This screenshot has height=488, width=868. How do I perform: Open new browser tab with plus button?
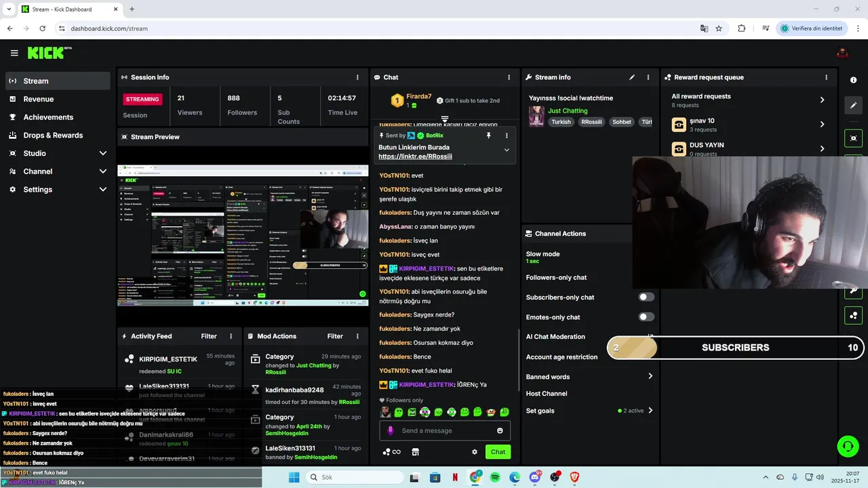tap(132, 9)
